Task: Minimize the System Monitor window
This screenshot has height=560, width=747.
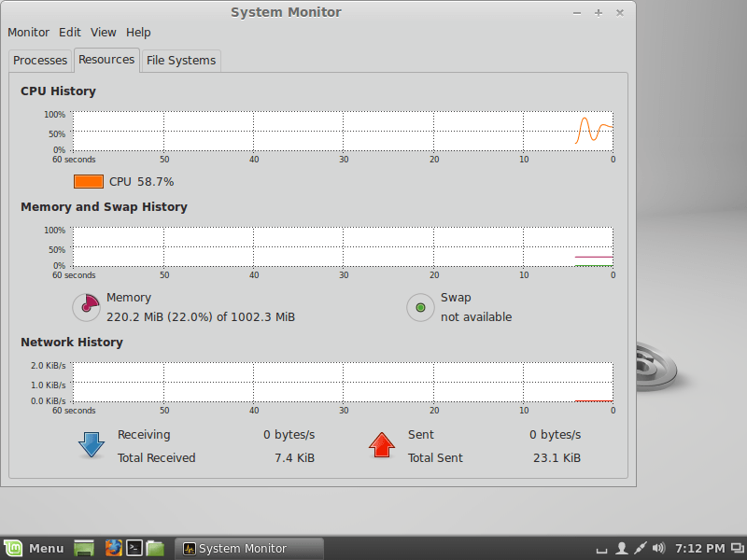Action: pos(577,13)
